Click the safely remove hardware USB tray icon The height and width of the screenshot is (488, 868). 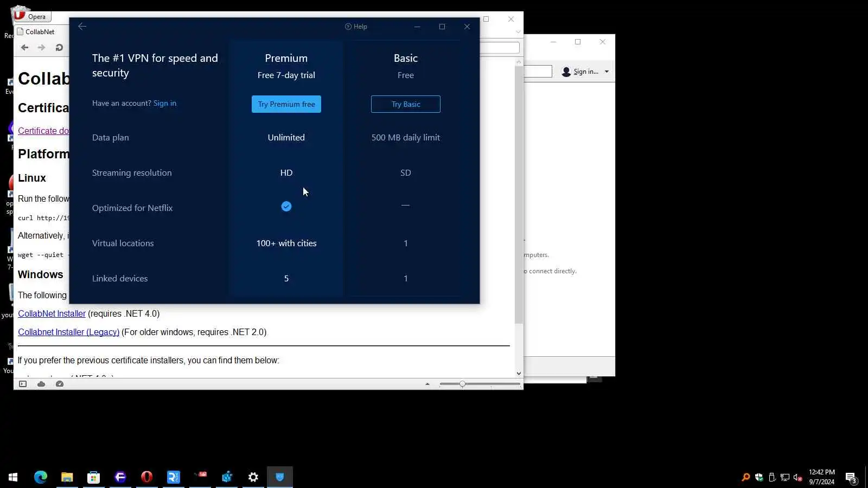pos(772,477)
